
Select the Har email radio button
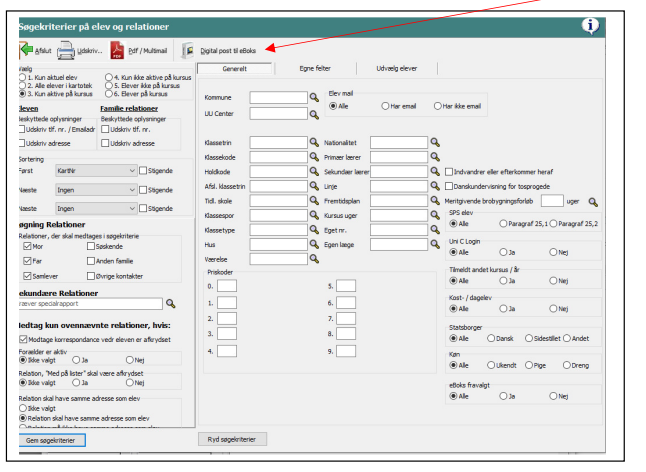click(385, 106)
